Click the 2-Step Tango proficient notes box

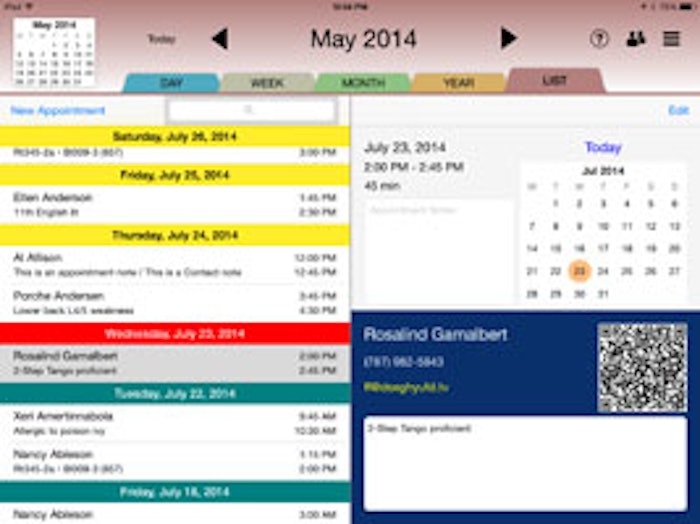[524, 461]
